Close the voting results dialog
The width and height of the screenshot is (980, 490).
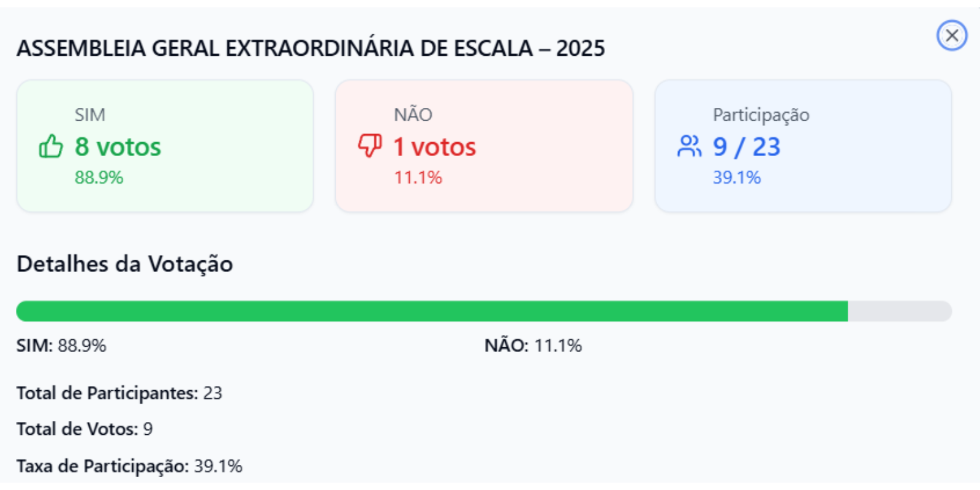pyautogui.click(x=951, y=36)
